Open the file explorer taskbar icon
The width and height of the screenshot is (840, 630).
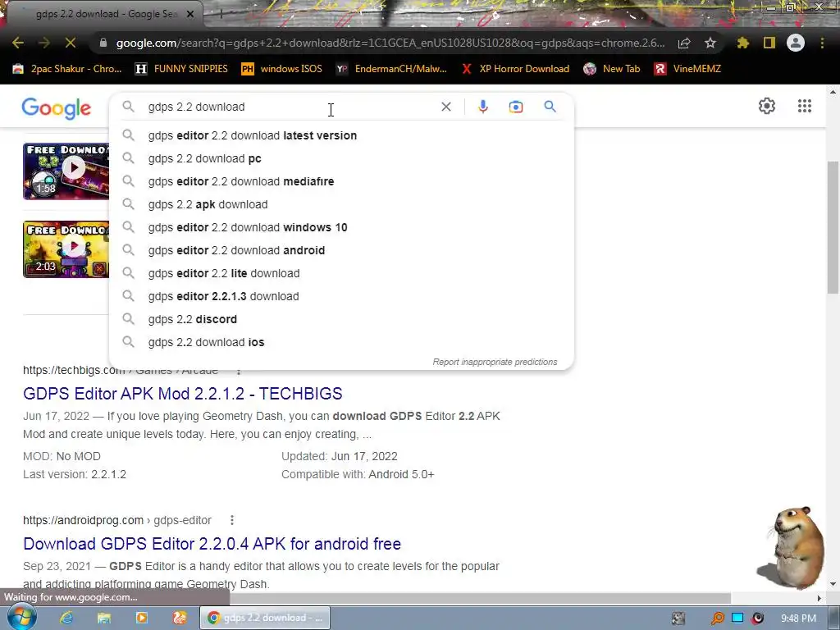click(104, 618)
